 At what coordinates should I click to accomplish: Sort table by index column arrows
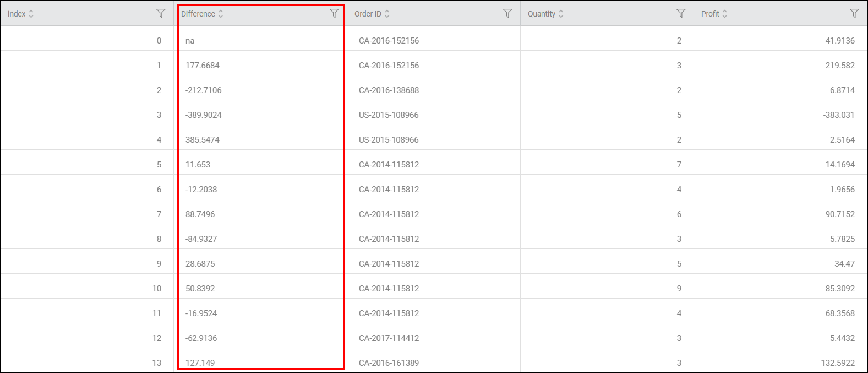coord(31,14)
